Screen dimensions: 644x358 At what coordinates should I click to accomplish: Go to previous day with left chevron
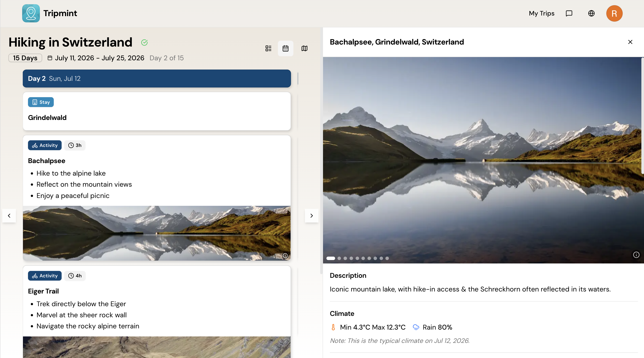pyautogui.click(x=9, y=216)
